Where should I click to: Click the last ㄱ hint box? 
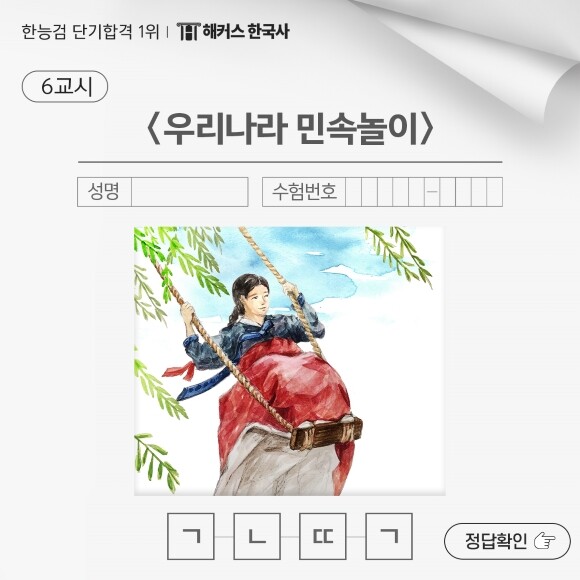(389, 536)
